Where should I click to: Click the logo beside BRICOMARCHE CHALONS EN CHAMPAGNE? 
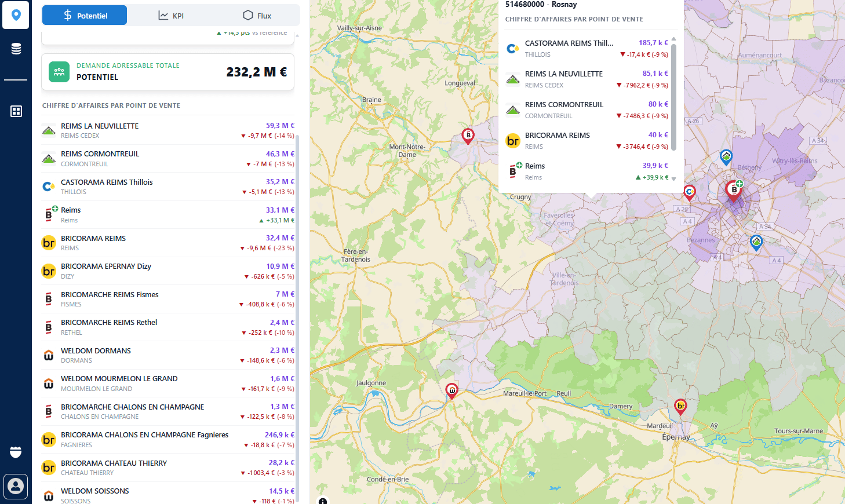[x=49, y=411]
